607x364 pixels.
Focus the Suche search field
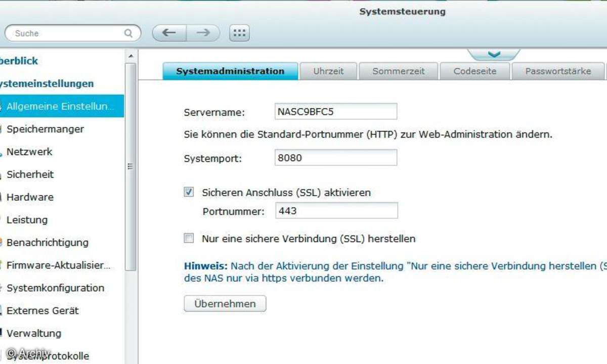(72, 33)
